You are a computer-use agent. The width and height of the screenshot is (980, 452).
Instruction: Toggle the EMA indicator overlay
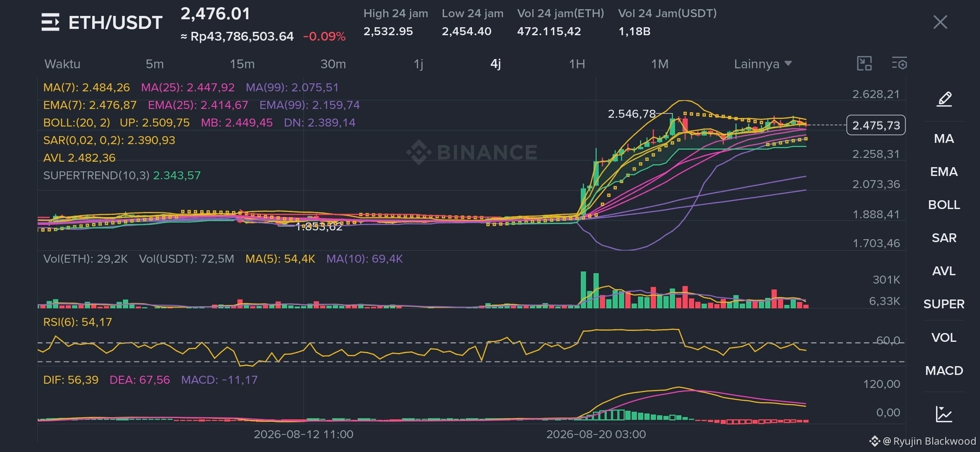(x=944, y=172)
